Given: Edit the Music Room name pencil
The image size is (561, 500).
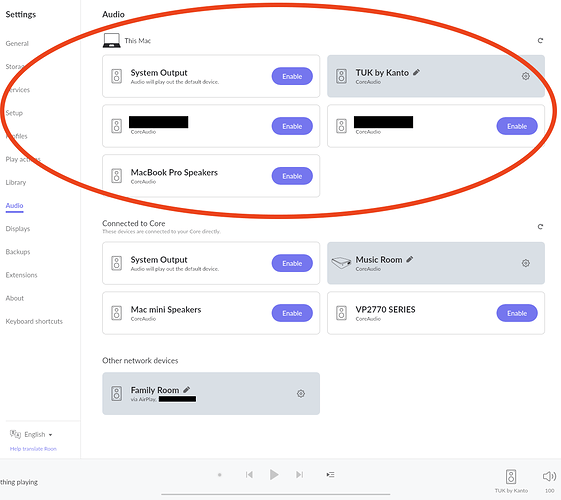Looking at the screenshot, I should (x=410, y=260).
